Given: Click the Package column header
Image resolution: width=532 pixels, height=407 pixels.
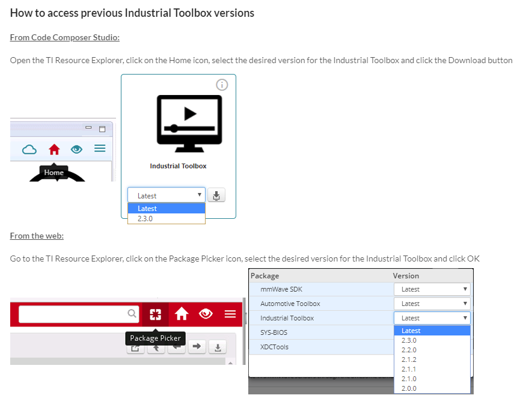Looking at the screenshot, I should point(264,275).
